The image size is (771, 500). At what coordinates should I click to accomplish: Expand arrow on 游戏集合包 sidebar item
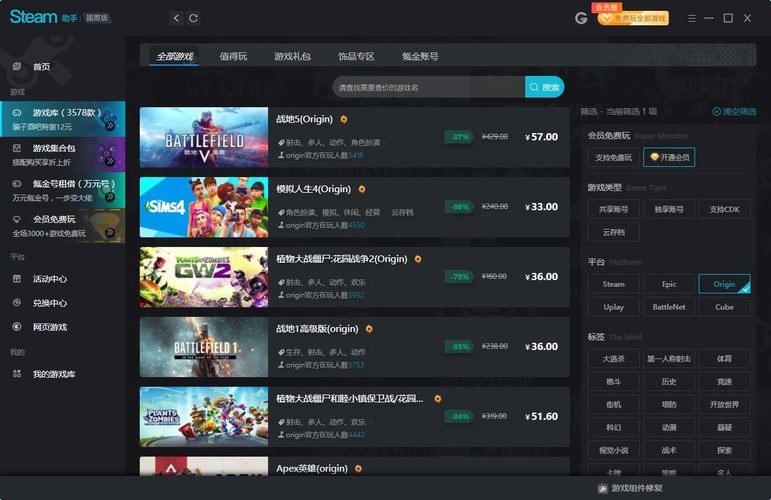pos(110,161)
